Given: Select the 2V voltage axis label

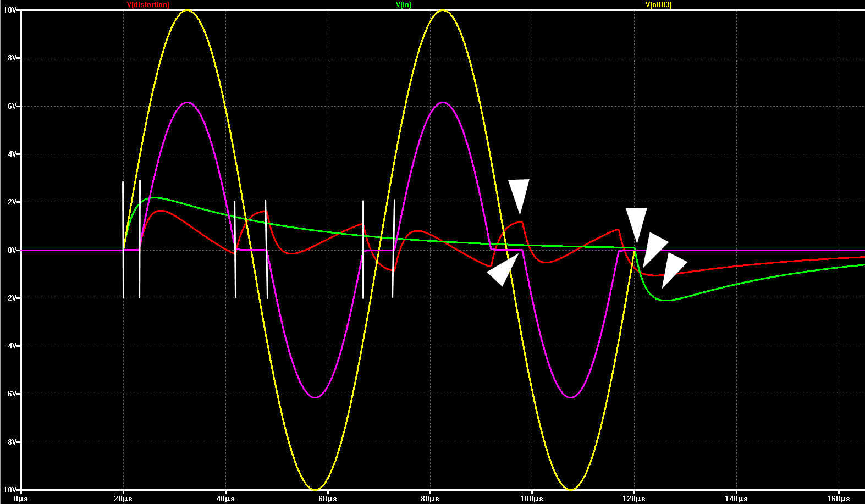Looking at the screenshot, I should point(12,202).
